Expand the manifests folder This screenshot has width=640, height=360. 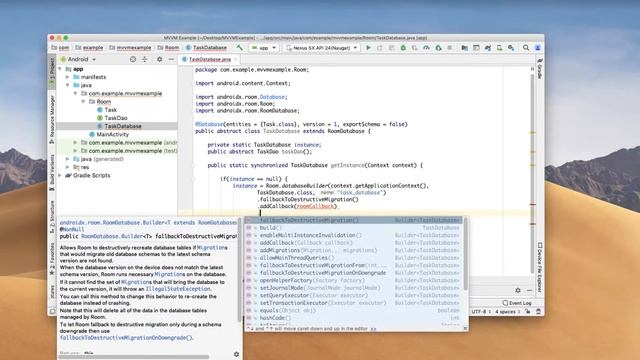68,77
